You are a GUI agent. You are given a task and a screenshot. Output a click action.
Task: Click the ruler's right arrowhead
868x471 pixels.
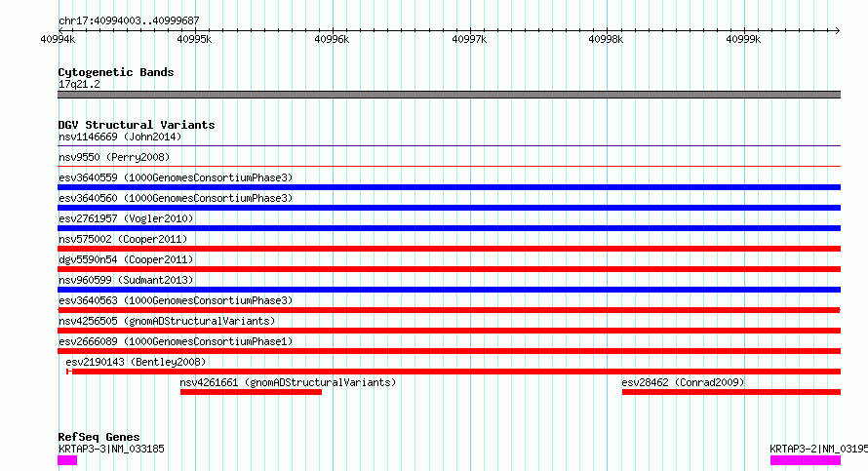click(838, 30)
